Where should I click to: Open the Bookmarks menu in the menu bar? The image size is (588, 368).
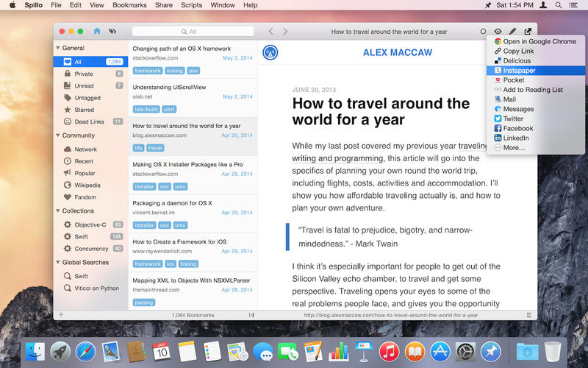tap(129, 5)
